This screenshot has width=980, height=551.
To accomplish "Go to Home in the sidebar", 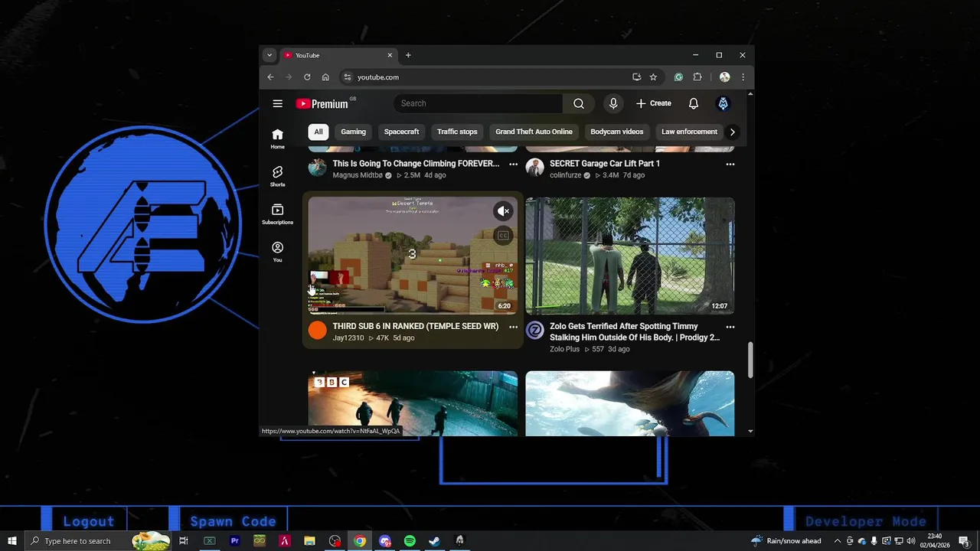I will [x=277, y=139].
